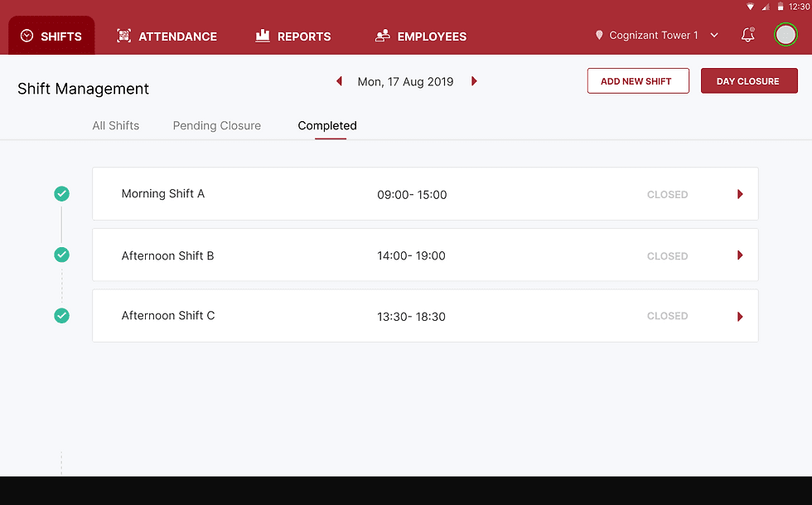Click the 14:00- 19:00 time
The height and width of the screenshot is (505, 812).
tap(411, 255)
